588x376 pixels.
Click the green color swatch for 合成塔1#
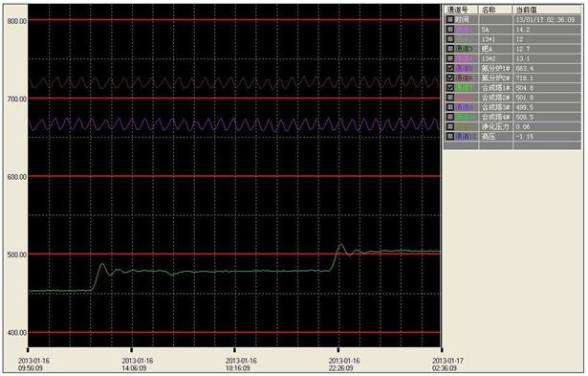pos(465,88)
